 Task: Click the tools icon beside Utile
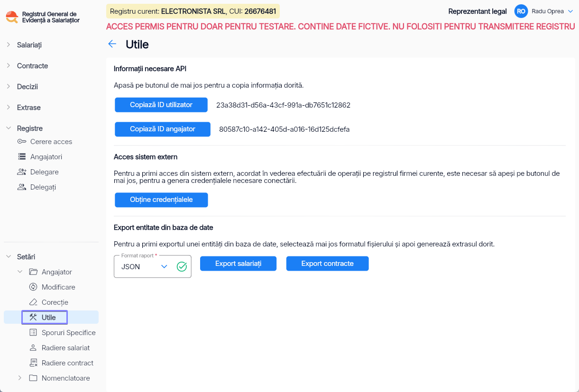pyautogui.click(x=33, y=318)
